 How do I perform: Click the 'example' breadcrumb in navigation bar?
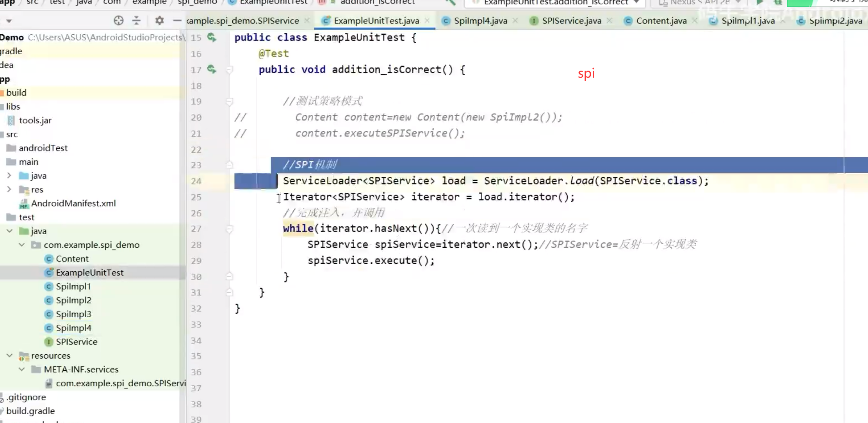point(149,2)
